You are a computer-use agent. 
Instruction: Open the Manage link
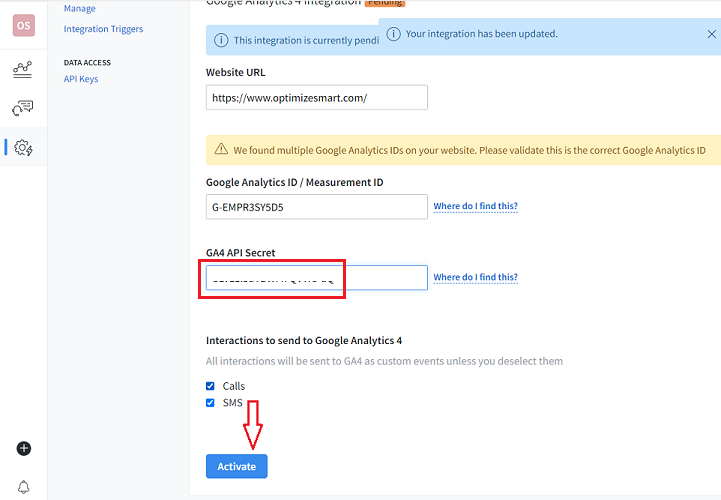coord(80,8)
